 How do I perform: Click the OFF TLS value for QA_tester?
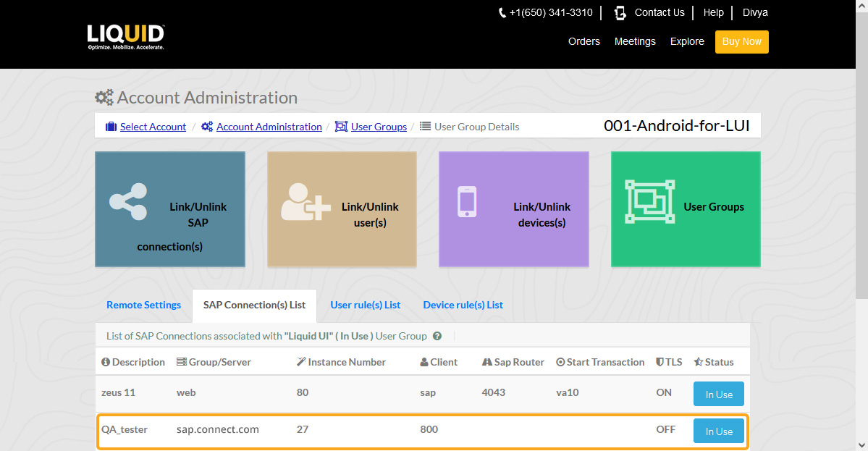point(665,429)
